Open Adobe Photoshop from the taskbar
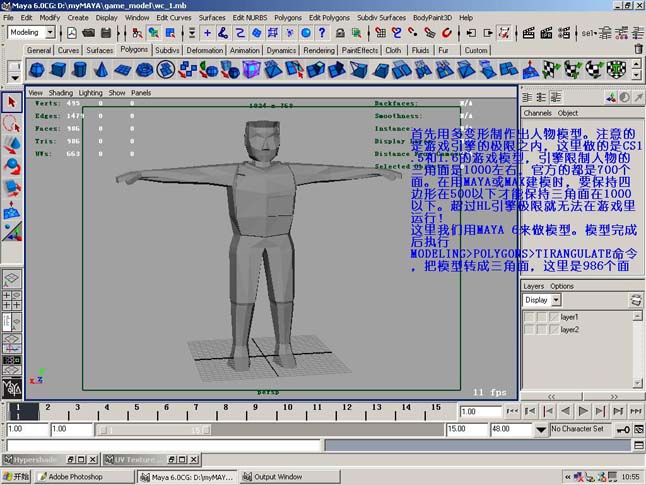Screen dimensions: 646x485 [x=86, y=477]
